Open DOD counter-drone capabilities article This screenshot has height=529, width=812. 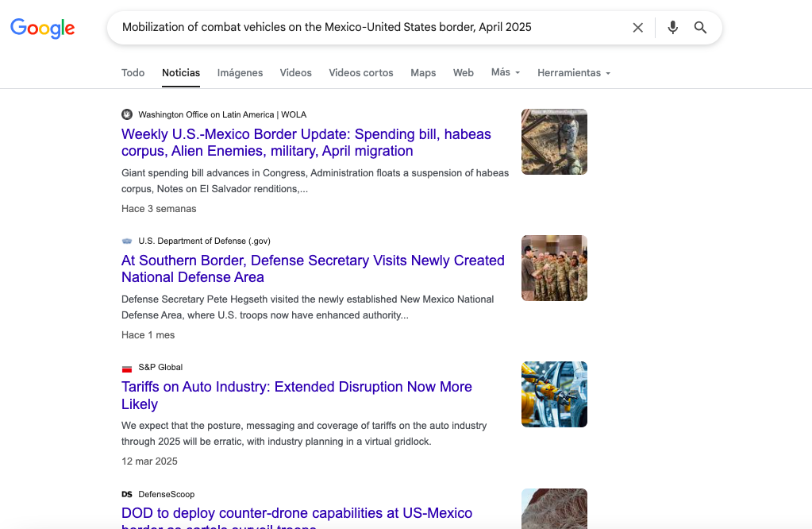pyautogui.click(x=297, y=517)
